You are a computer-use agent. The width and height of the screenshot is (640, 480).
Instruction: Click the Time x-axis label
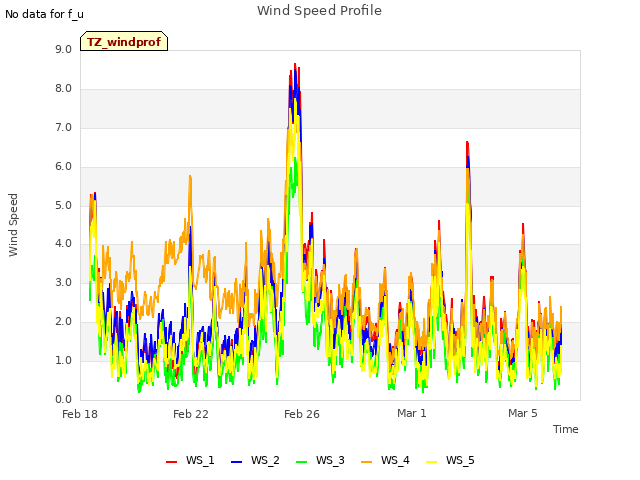[566, 429]
